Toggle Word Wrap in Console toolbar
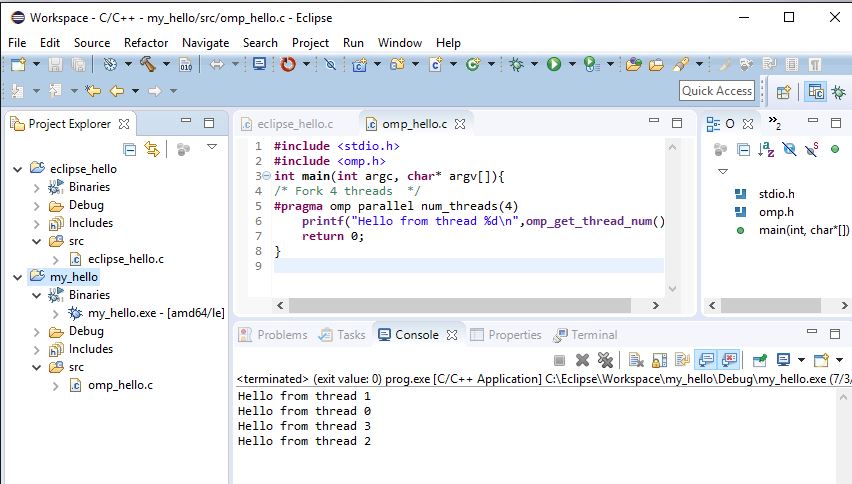The height and width of the screenshot is (484, 852). pyautogui.click(x=682, y=360)
